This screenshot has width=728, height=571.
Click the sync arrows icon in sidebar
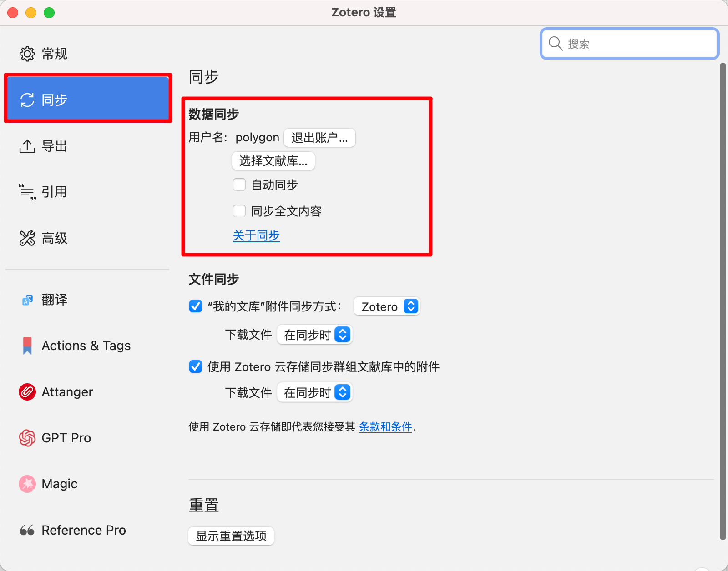tap(27, 100)
